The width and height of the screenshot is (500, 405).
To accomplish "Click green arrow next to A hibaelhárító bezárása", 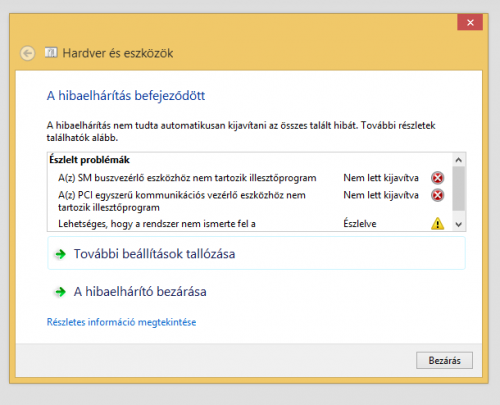I will [61, 292].
